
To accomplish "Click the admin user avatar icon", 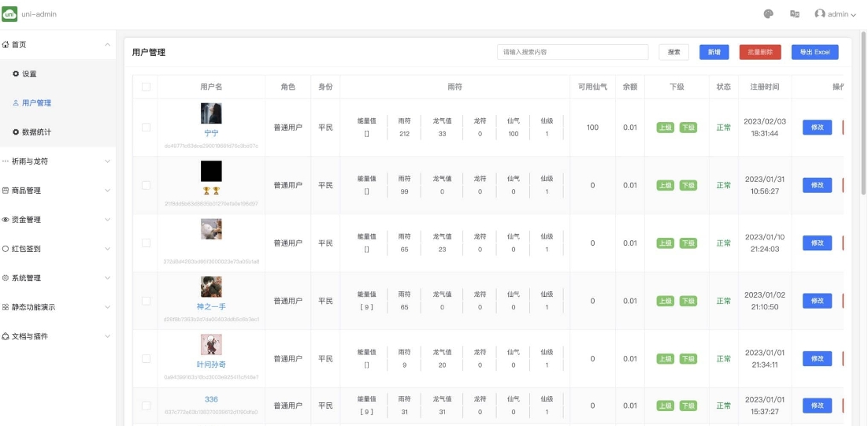I will [x=820, y=14].
